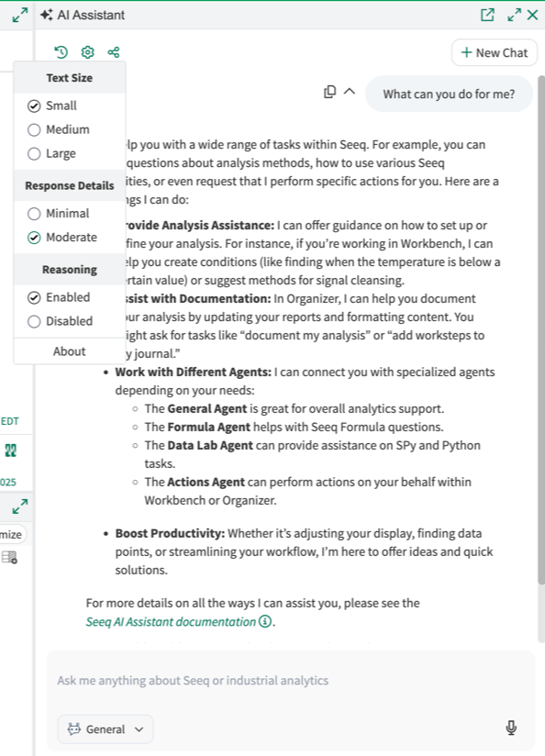Select Large text size

[51, 154]
